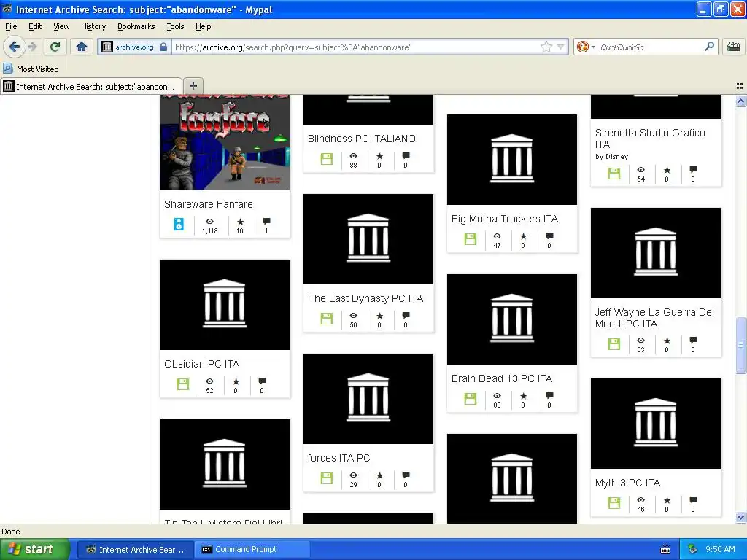
Task: Click the Internet Archive Search taskbar button
Action: [x=135, y=550]
